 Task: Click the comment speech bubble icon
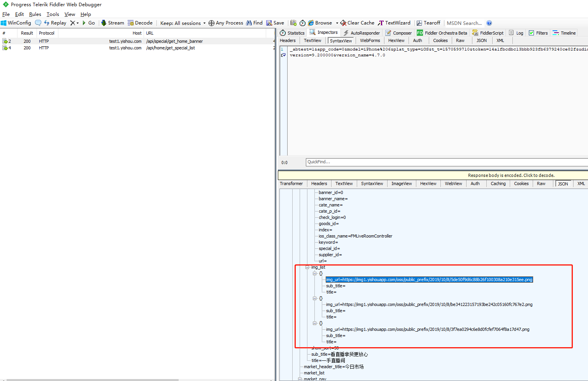[38, 23]
